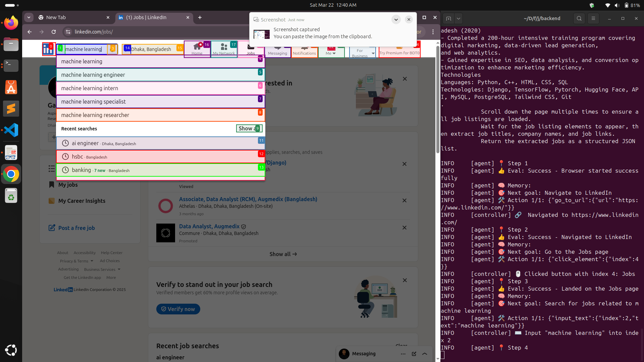Open terminal hamburger menu
644x362 pixels.
tap(593, 18)
